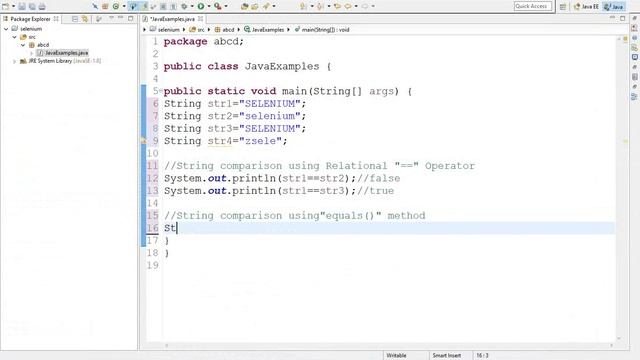Collapse the abcd package node
Viewport: 640px width, 360px height.
[23, 45]
